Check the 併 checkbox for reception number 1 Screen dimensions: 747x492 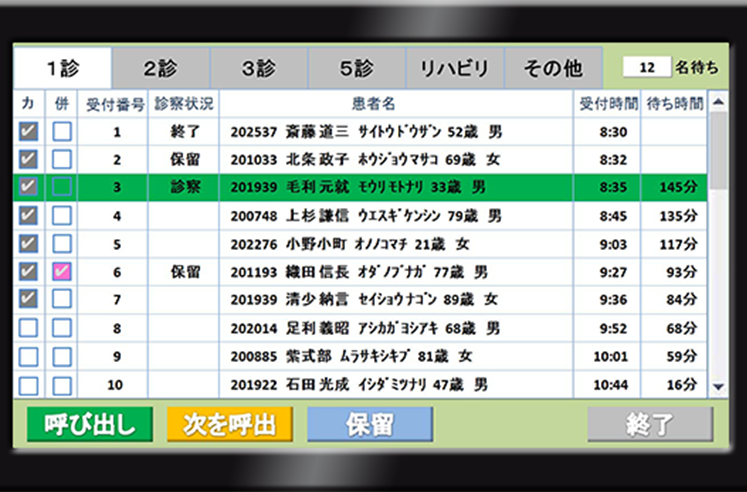[x=62, y=131]
